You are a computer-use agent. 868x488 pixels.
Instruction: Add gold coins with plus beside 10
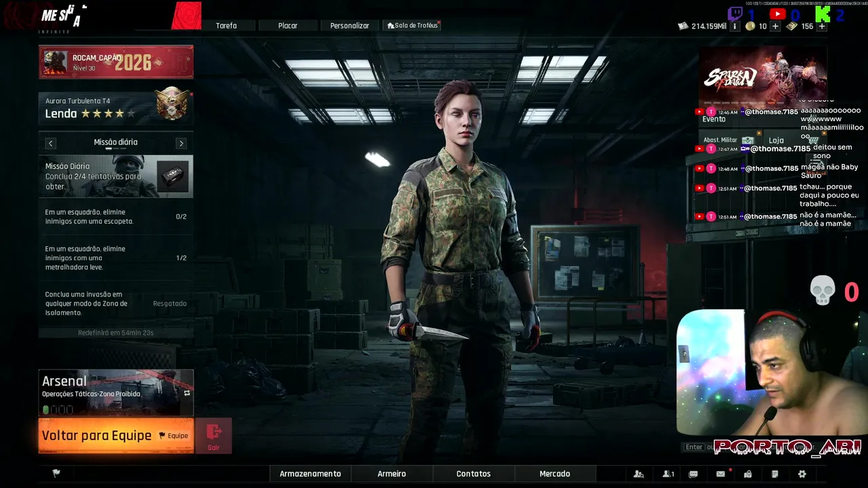[775, 26]
